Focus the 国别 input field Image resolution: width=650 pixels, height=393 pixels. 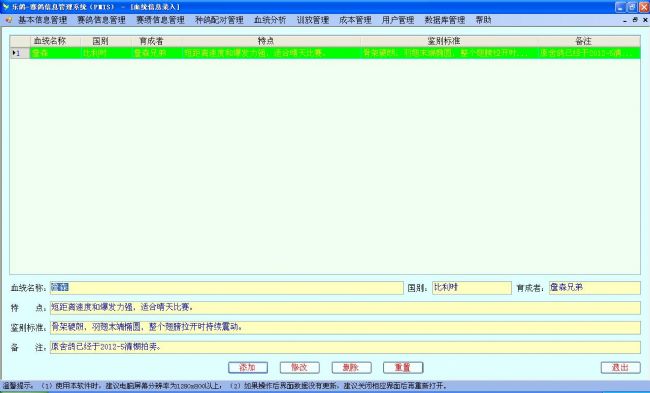(x=472, y=288)
